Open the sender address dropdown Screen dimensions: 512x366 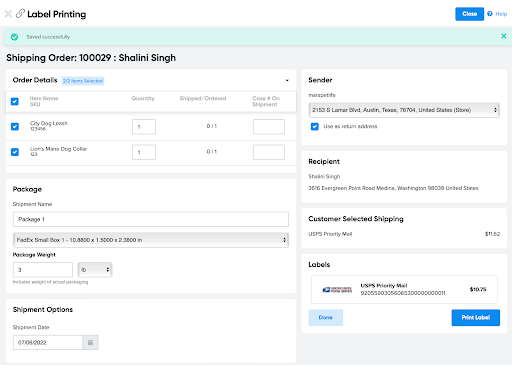coord(404,110)
